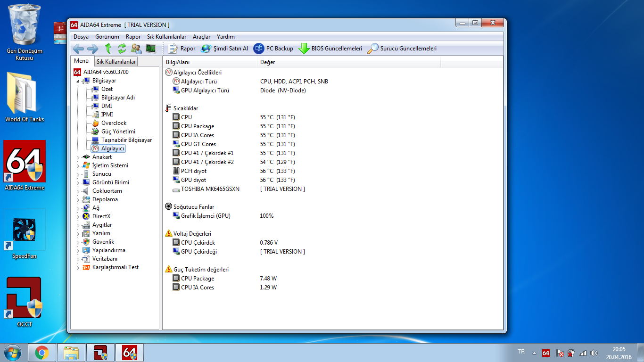Open the Sık Kullanılanlar menu
The height and width of the screenshot is (362, 644).
[166, 37]
